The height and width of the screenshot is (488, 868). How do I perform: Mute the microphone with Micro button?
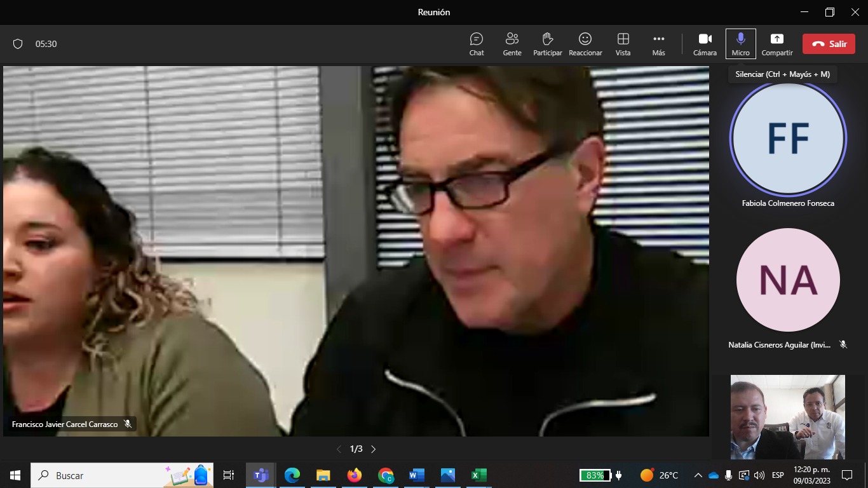tap(741, 44)
